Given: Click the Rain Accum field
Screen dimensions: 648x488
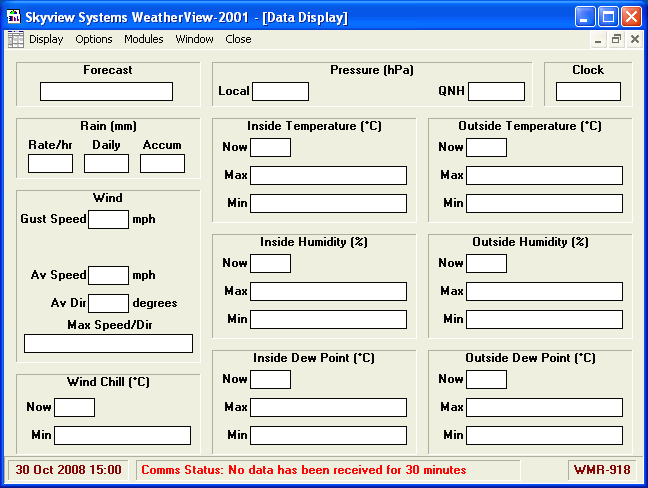Looking at the screenshot, I should tap(162, 164).
